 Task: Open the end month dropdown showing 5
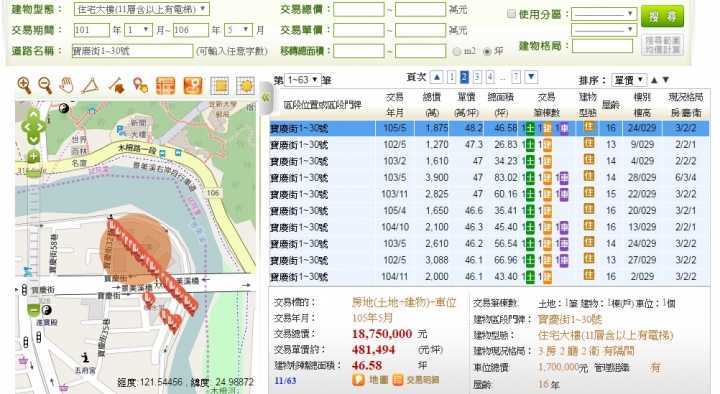pyautogui.click(x=238, y=30)
